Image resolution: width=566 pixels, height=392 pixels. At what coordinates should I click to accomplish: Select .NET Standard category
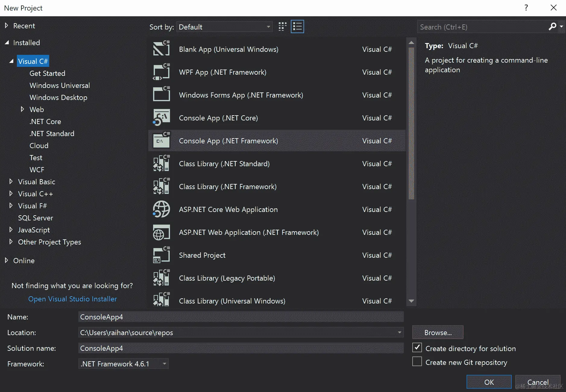click(x=52, y=134)
